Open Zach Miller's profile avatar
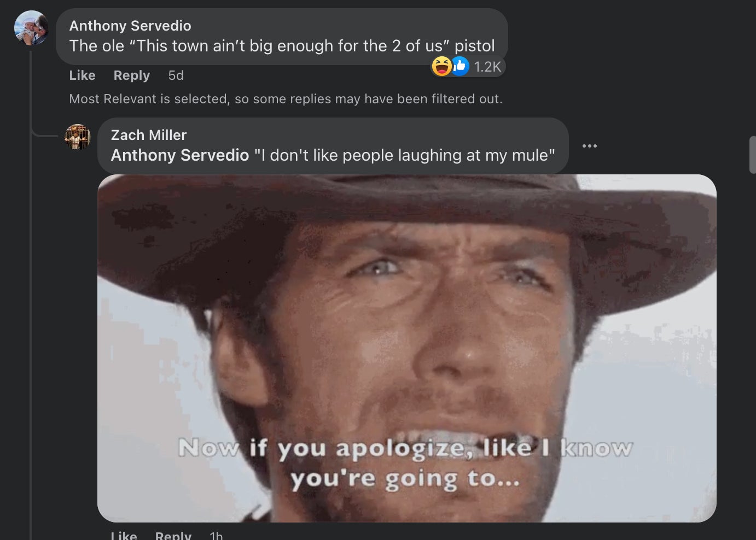 click(78, 137)
